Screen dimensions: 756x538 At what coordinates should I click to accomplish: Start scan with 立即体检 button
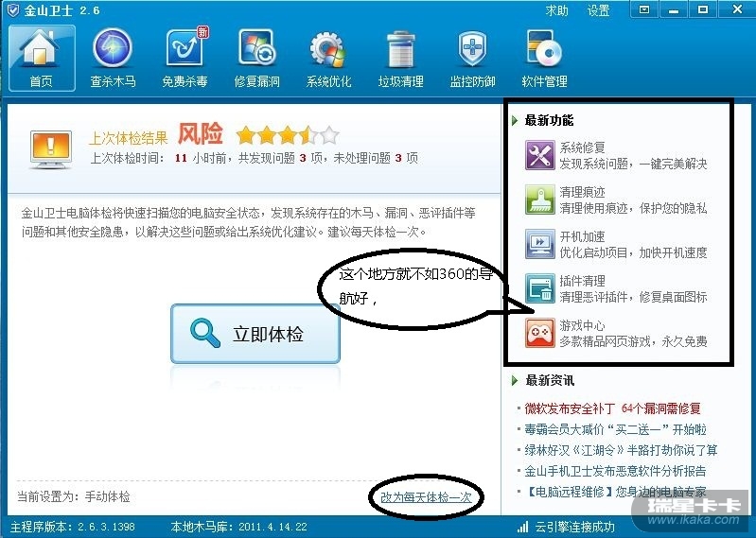point(255,334)
